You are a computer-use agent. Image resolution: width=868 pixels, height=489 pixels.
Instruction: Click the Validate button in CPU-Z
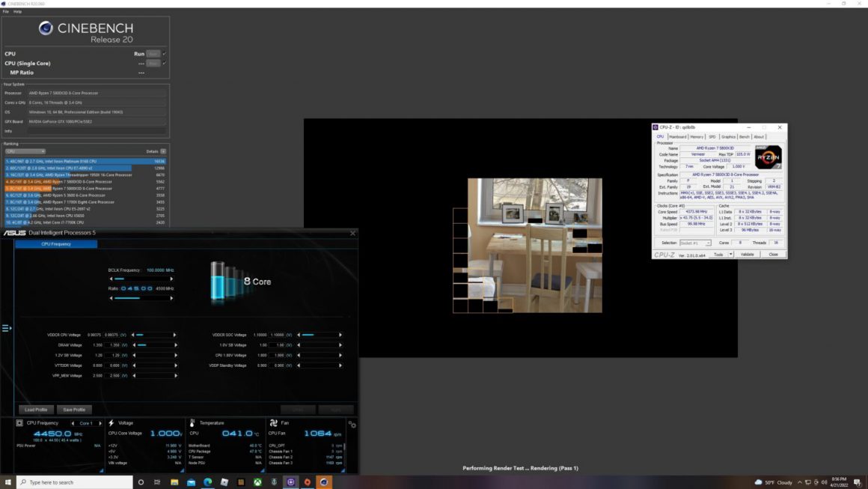tap(747, 255)
